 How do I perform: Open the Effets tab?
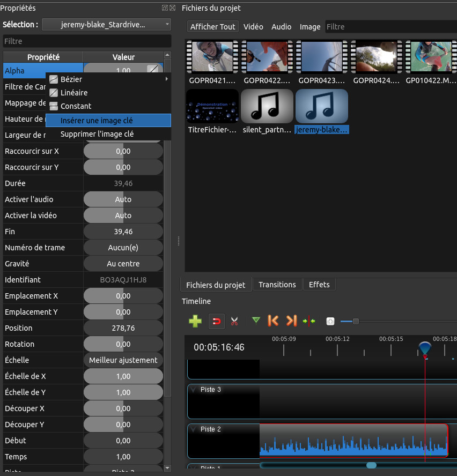click(x=319, y=285)
